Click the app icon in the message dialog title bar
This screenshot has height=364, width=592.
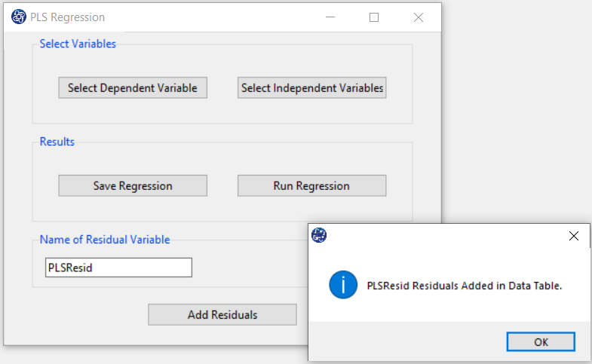[x=320, y=236]
